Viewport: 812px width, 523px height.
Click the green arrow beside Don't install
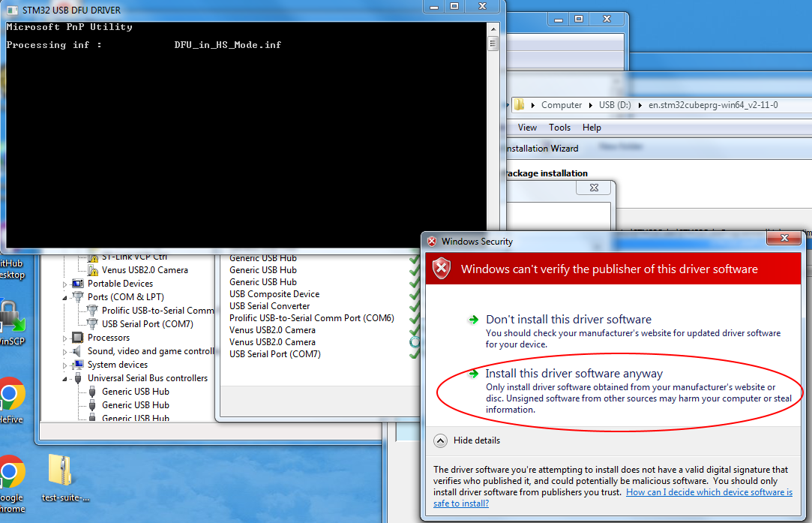click(x=473, y=320)
